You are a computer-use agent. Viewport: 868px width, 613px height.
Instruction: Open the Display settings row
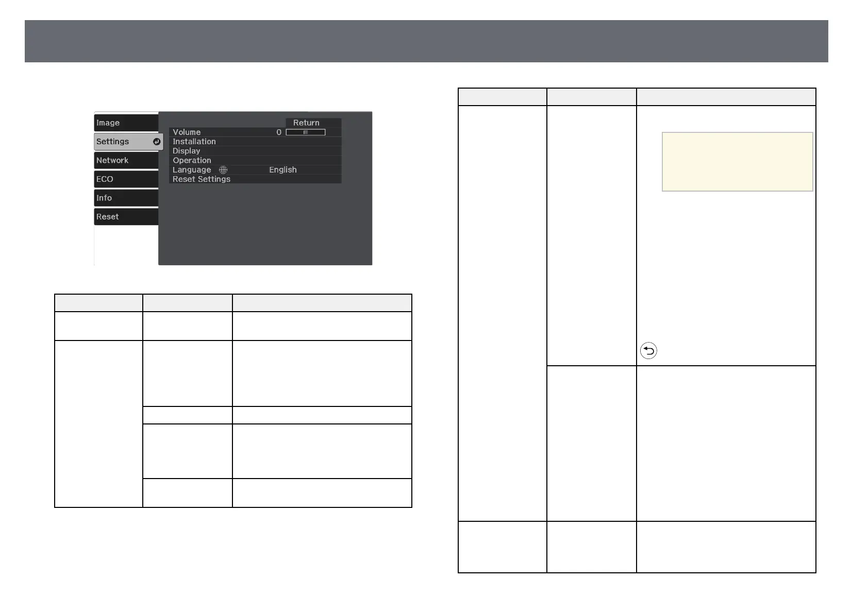(255, 151)
